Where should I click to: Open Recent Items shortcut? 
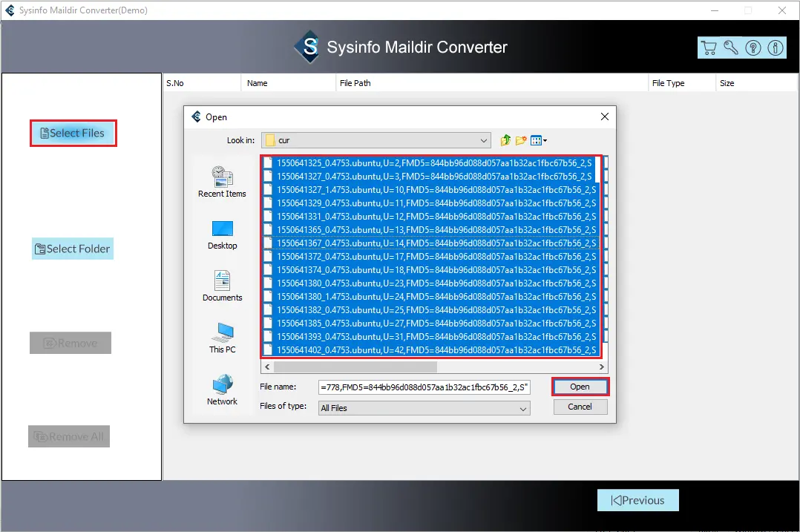tap(222, 182)
